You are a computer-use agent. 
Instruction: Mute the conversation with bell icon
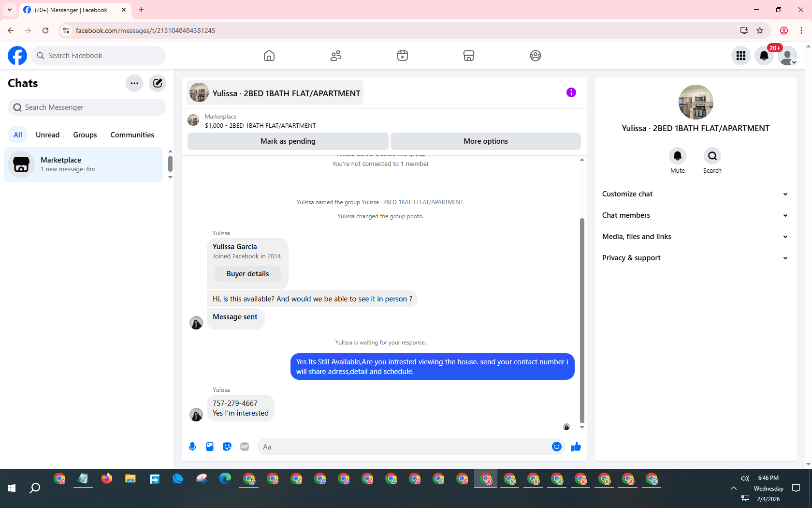pos(678,156)
